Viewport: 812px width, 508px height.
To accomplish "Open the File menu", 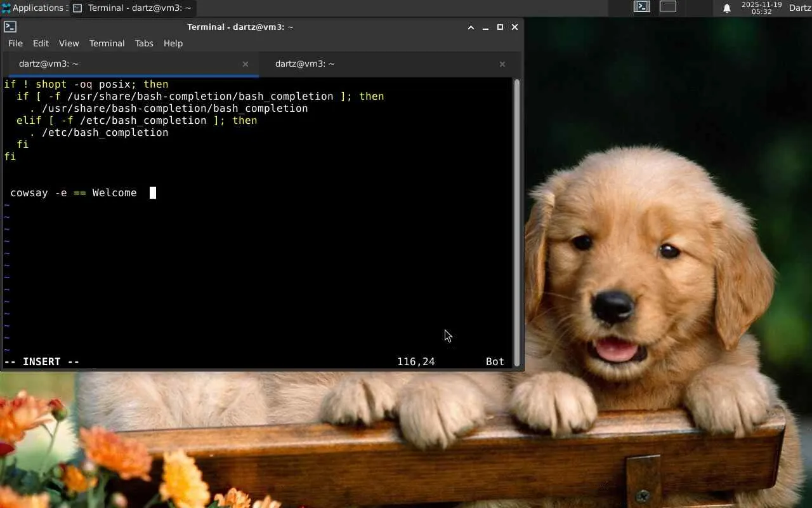I will click(x=15, y=43).
